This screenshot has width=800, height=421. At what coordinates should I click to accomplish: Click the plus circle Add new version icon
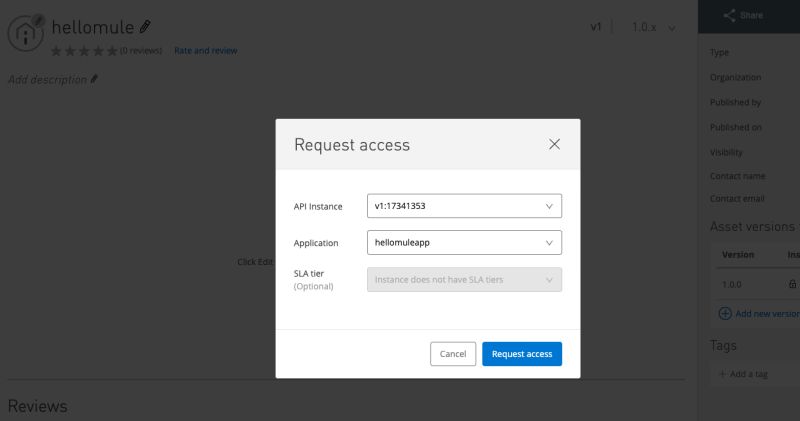725,313
